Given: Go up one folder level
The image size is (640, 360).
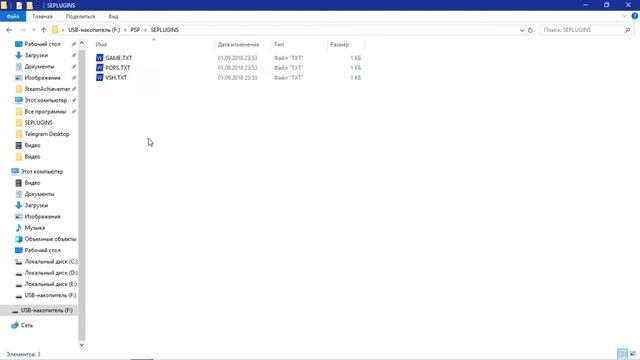Looking at the screenshot, I should 43,30.
